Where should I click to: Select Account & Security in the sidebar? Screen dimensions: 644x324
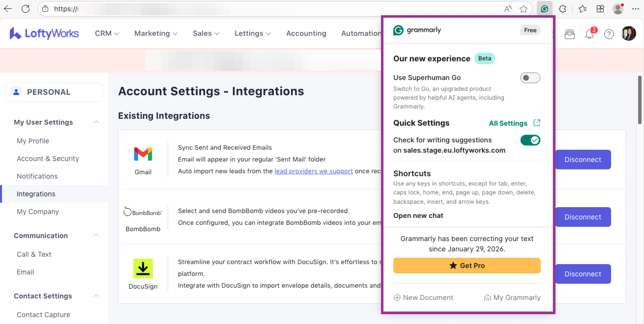click(48, 159)
